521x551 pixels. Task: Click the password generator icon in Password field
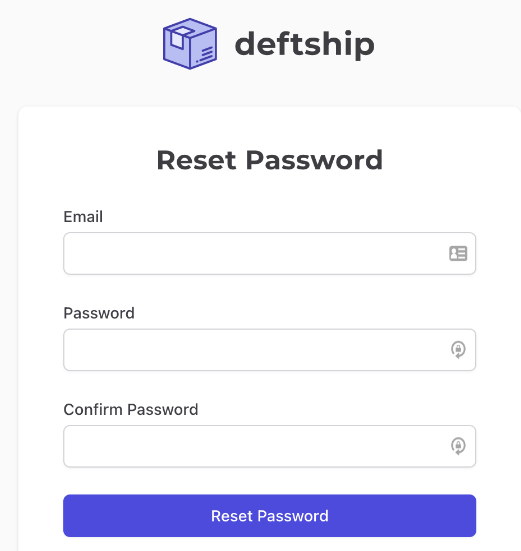click(458, 350)
